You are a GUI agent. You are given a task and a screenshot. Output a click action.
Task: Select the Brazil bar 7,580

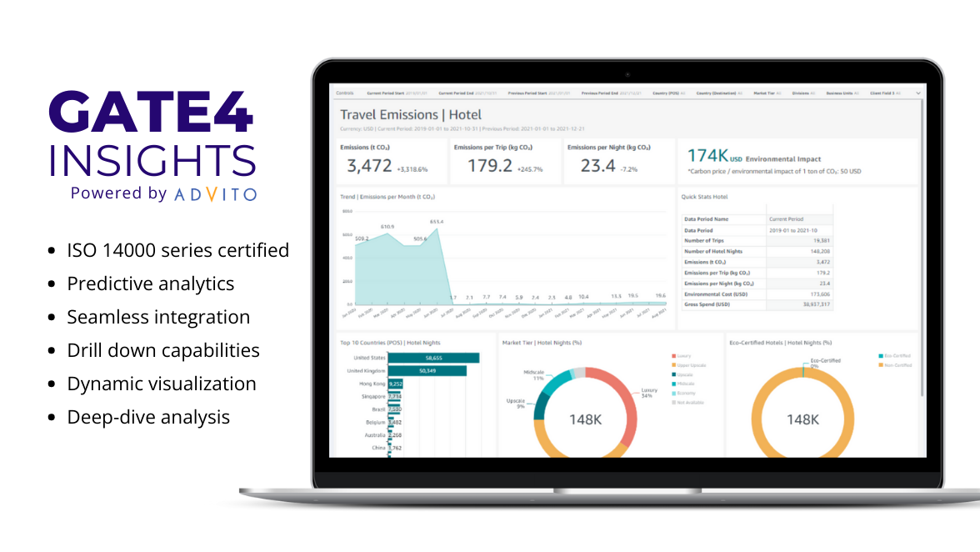pos(394,409)
